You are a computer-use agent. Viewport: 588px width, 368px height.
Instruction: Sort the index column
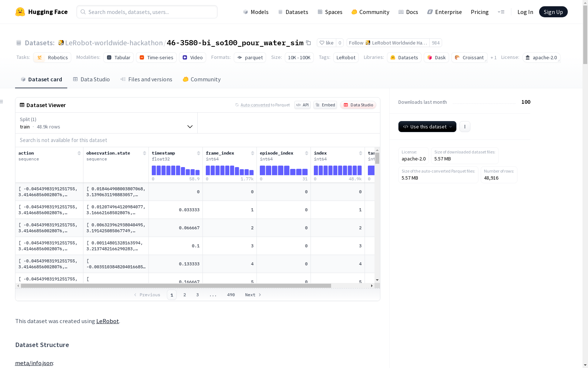(x=361, y=153)
